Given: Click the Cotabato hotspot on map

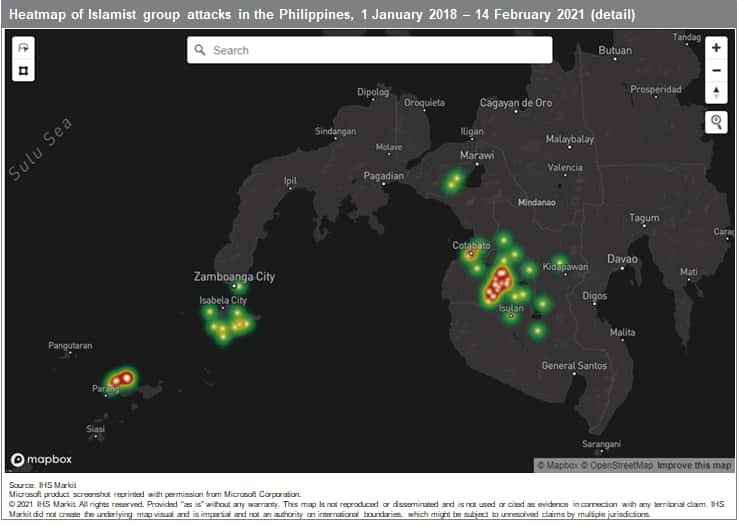Looking at the screenshot, I should [472, 254].
